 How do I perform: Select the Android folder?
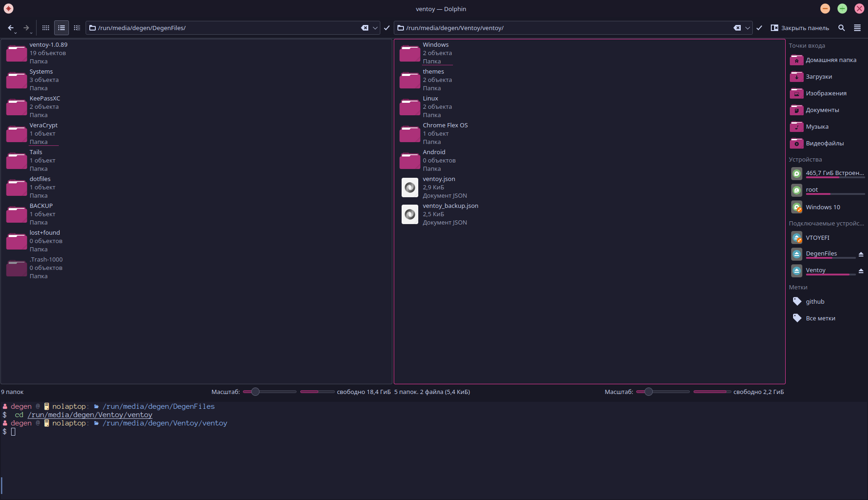coord(428,160)
